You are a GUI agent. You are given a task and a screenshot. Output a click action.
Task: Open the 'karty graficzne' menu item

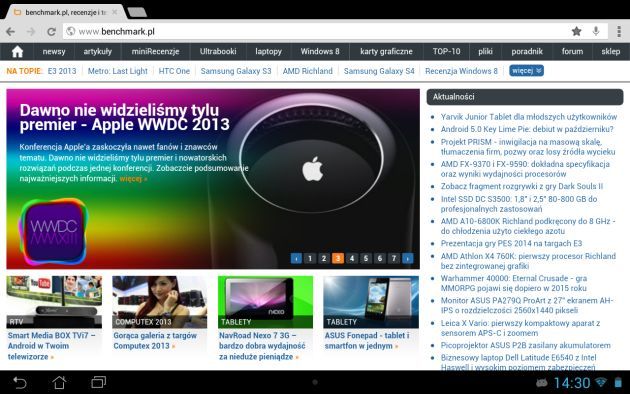click(x=386, y=51)
